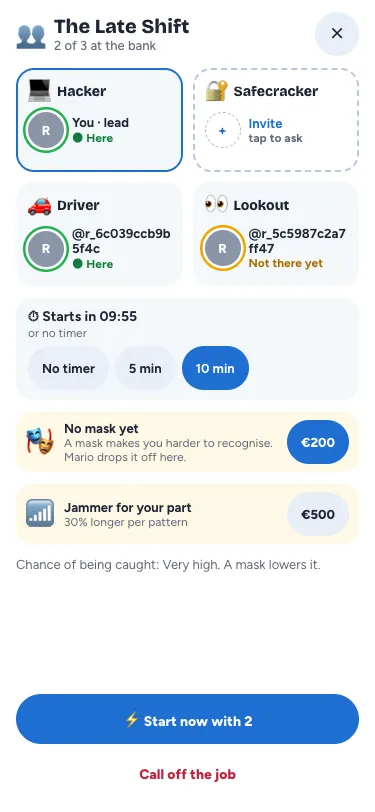
Task: Buy the mask for €200
Action: point(318,442)
